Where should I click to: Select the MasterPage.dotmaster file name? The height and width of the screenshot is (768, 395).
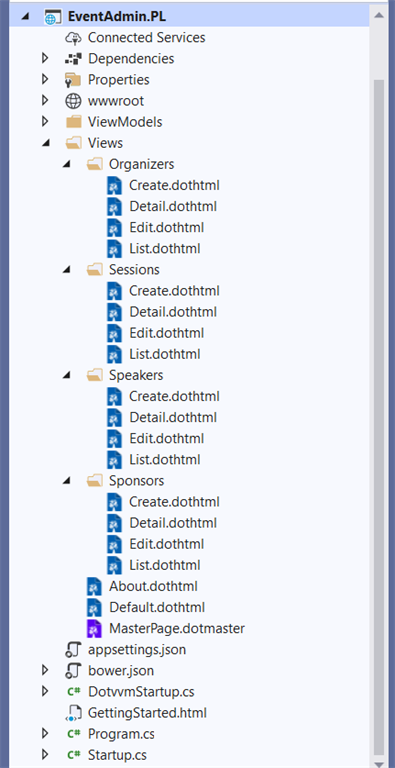pyautogui.click(x=177, y=628)
